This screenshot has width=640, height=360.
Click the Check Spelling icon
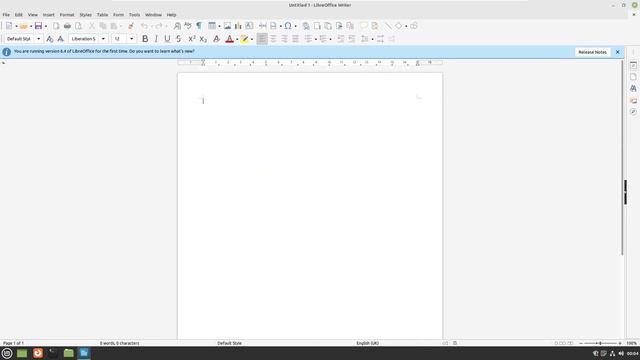pos(188,26)
